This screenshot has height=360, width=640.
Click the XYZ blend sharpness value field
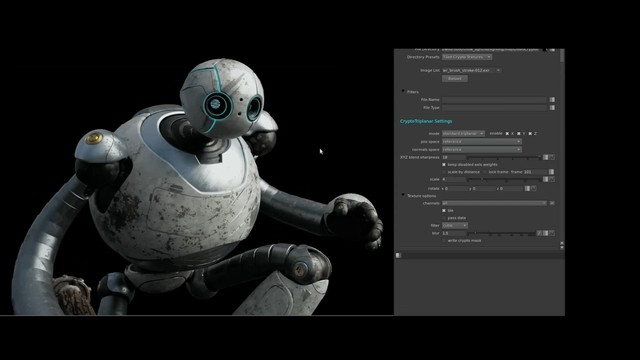click(x=454, y=157)
